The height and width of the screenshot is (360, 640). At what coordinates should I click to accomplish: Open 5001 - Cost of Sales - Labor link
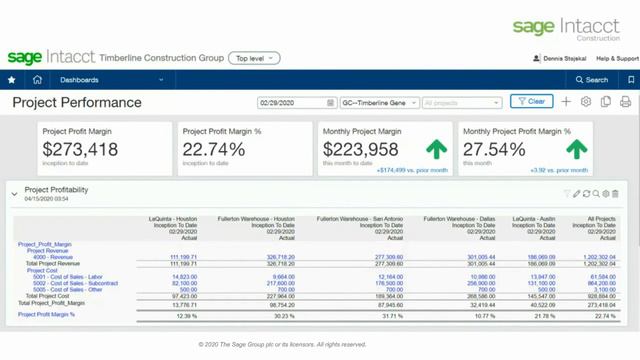(67, 277)
